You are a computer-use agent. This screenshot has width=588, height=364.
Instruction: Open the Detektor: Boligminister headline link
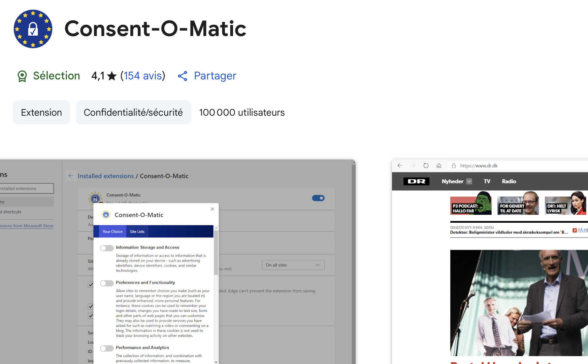[509, 232]
